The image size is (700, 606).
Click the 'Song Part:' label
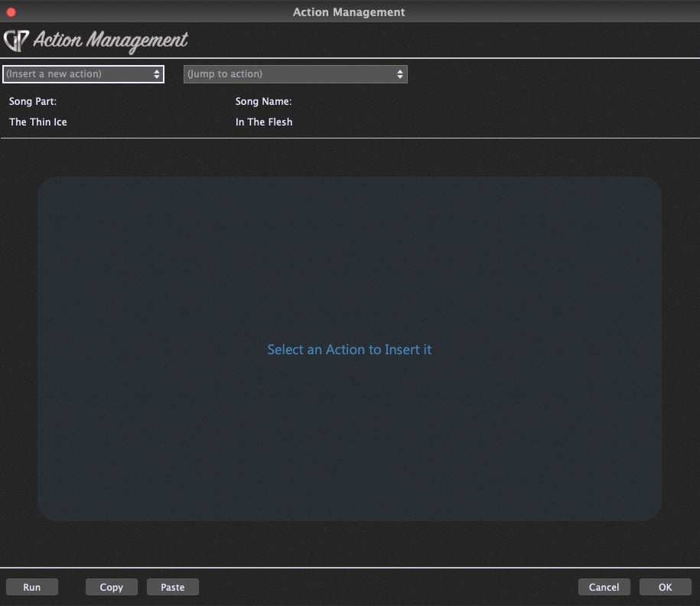point(33,101)
